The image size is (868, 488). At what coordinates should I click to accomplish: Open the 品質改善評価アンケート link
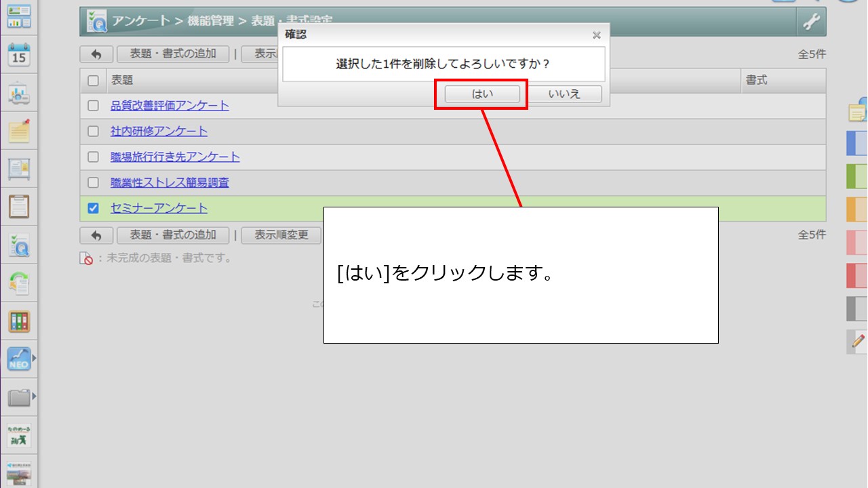170,106
